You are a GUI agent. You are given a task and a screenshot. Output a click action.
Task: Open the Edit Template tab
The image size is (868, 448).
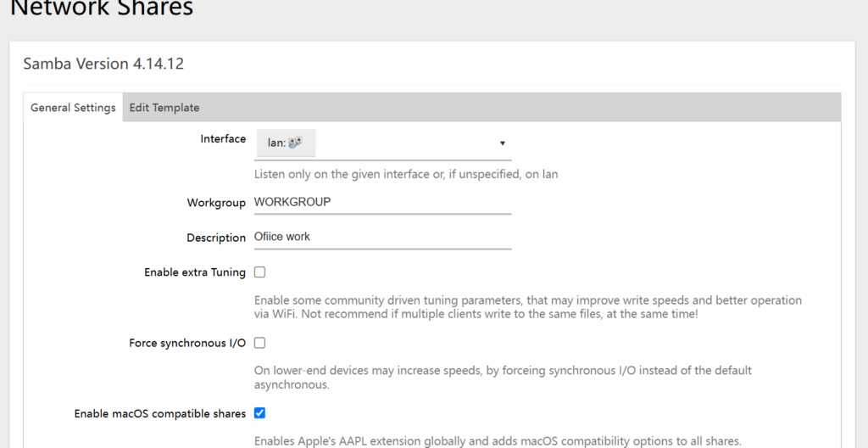point(164,108)
